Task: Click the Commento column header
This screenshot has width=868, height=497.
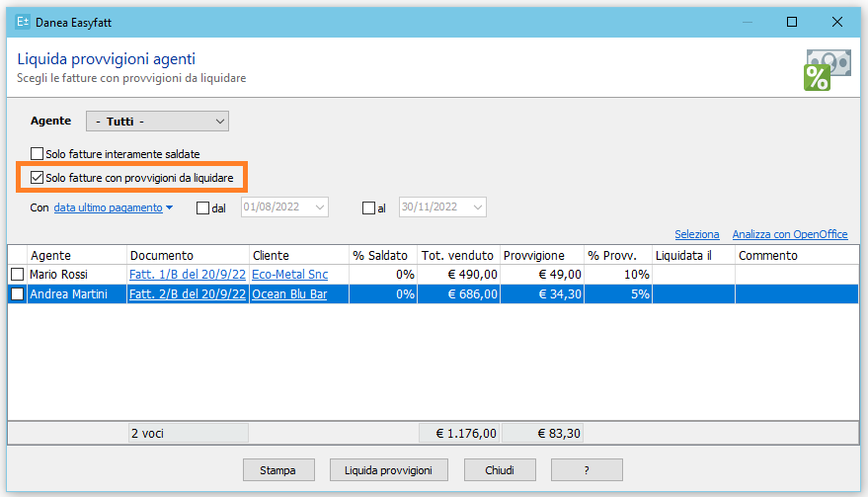Action: pos(797,255)
